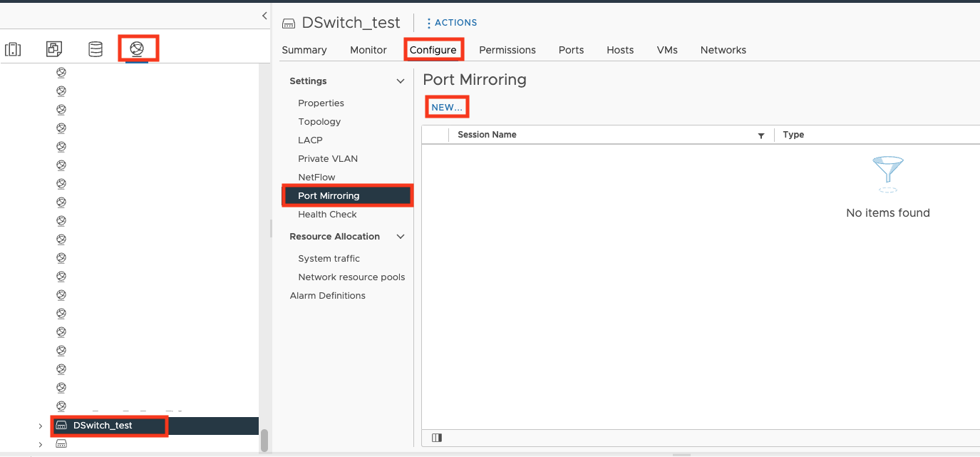Go to the Ports tab
The width and height of the screenshot is (980, 457).
point(571,50)
